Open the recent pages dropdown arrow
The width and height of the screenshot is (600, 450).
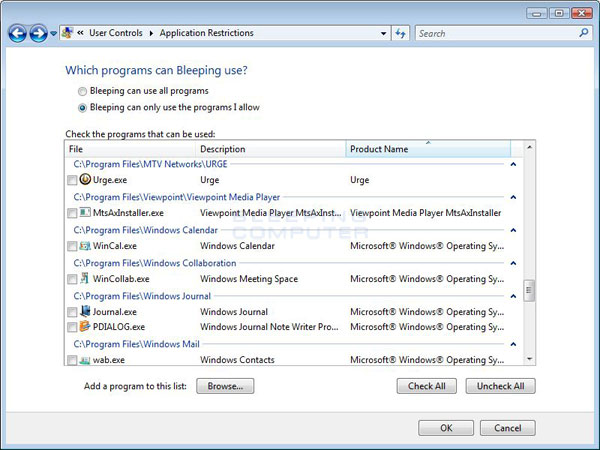54,34
